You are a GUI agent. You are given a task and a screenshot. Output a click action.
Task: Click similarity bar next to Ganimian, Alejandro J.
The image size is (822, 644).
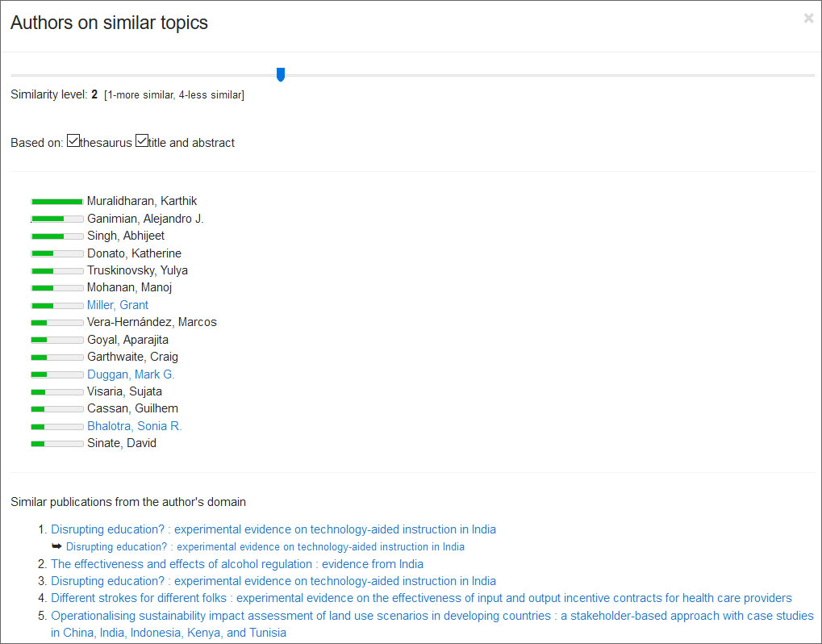click(x=56, y=219)
